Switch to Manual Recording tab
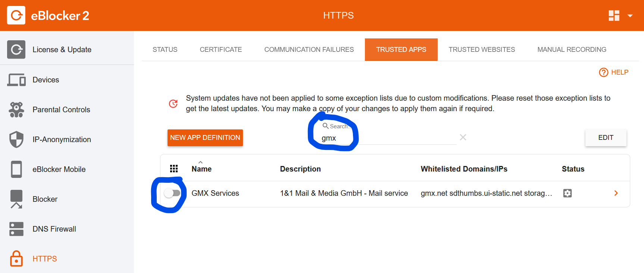 tap(572, 50)
